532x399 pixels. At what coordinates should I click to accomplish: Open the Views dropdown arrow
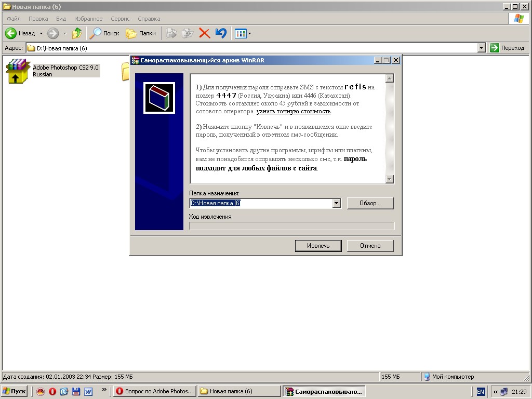coord(250,34)
